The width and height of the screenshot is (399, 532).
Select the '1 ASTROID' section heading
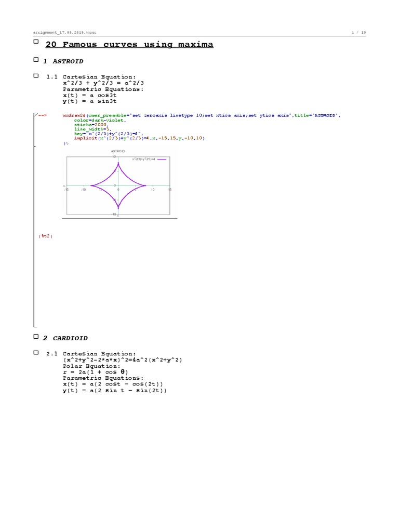click(x=63, y=61)
